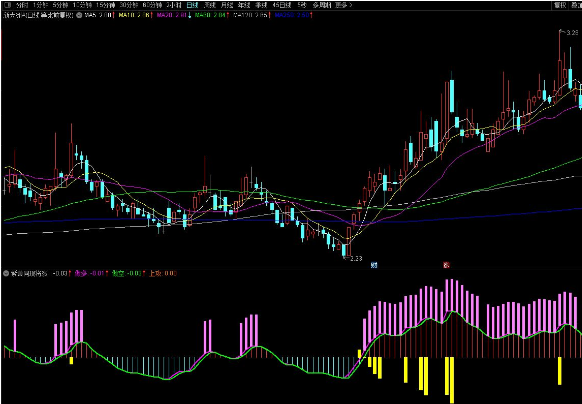Open the main chart indicator settings circle icon
This screenshot has height=404, width=582.
tap(79, 16)
